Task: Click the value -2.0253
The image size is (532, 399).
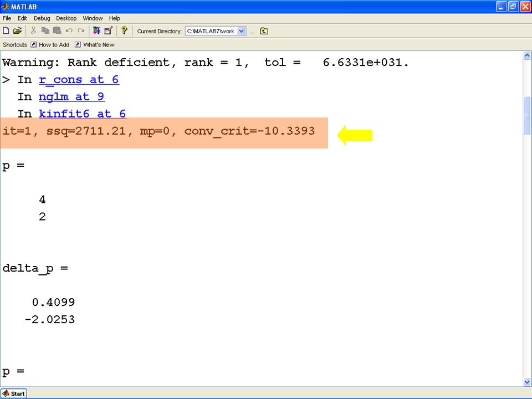Action: [x=49, y=320]
